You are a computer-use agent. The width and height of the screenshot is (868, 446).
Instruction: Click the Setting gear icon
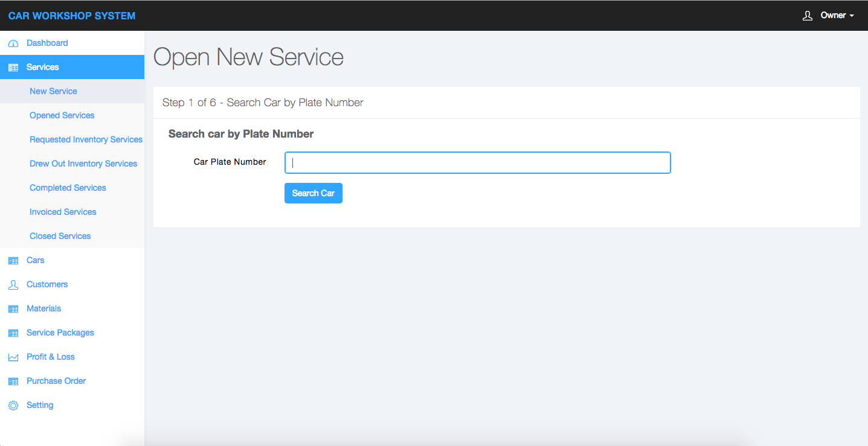(13, 406)
